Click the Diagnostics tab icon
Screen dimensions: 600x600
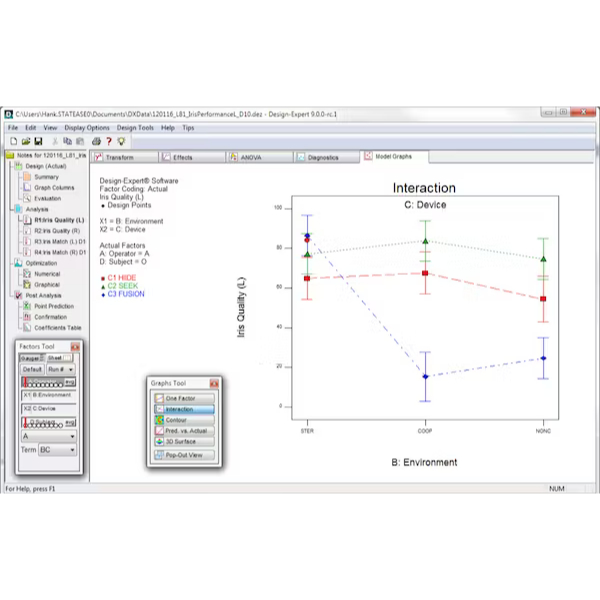click(301, 157)
